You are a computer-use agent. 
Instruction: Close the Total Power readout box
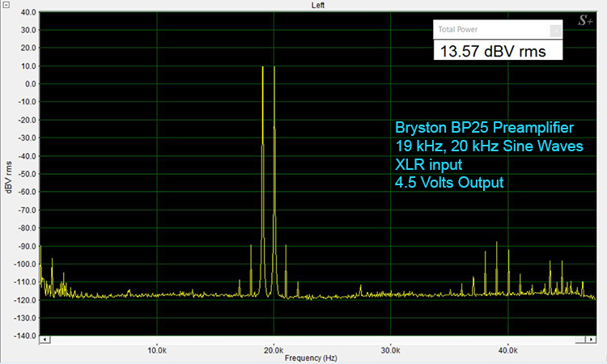555,30
